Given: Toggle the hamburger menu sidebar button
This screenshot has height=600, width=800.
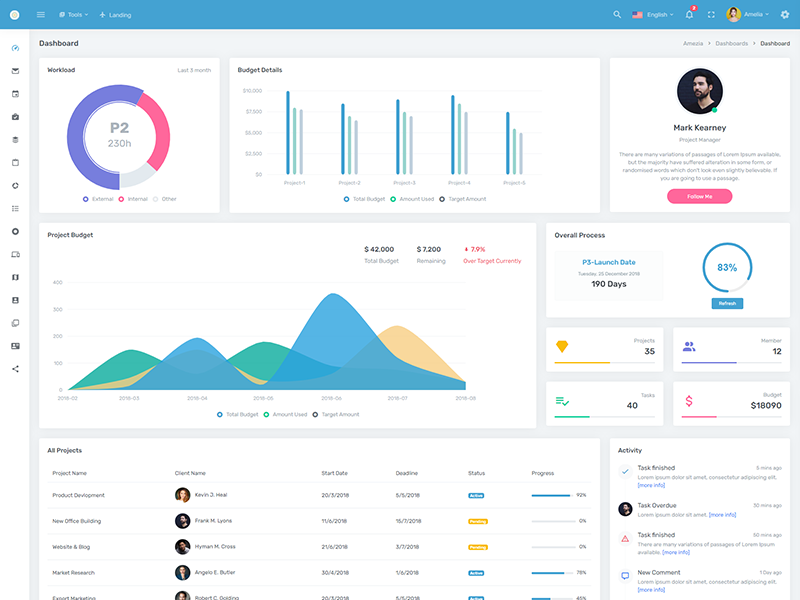Looking at the screenshot, I should 40,15.
